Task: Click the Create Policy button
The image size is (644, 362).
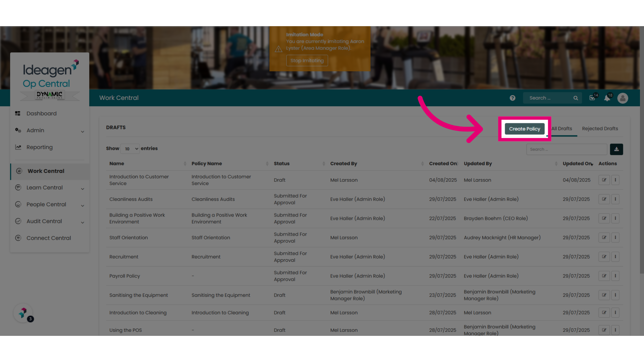Action: coord(525,129)
